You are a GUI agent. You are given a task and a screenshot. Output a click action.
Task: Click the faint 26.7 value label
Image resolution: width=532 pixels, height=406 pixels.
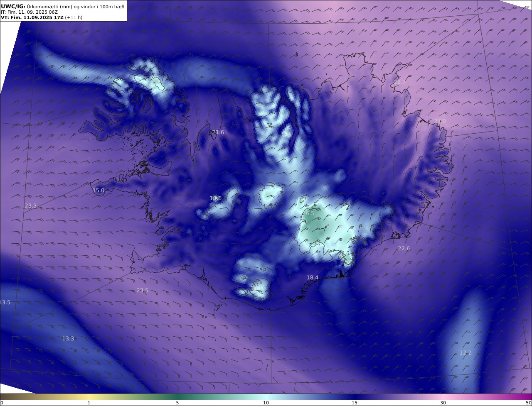coord(399,82)
